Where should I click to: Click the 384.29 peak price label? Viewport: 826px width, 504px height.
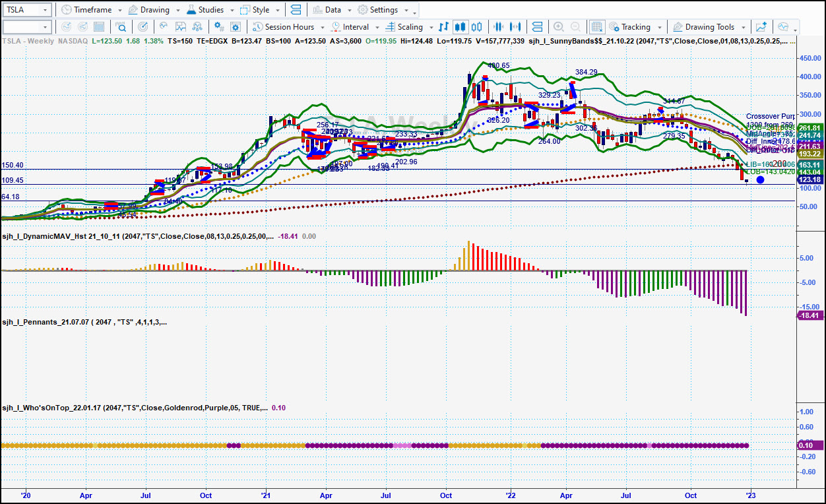point(587,72)
